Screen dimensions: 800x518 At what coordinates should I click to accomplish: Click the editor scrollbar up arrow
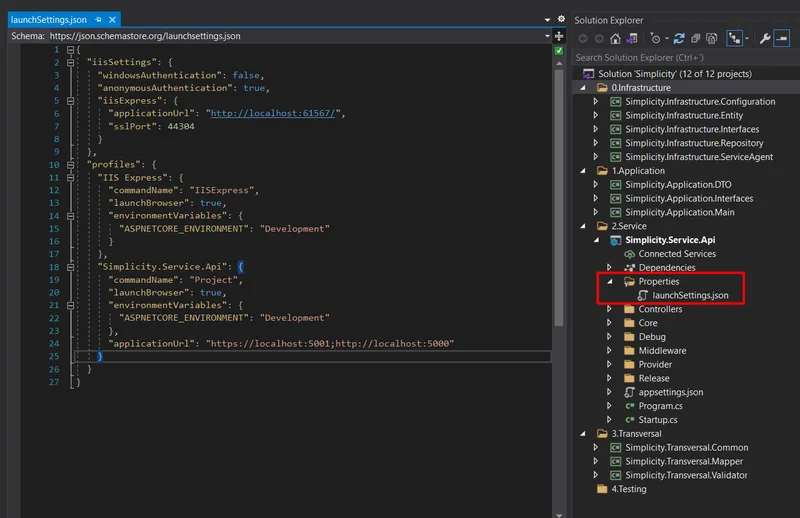pos(559,63)
